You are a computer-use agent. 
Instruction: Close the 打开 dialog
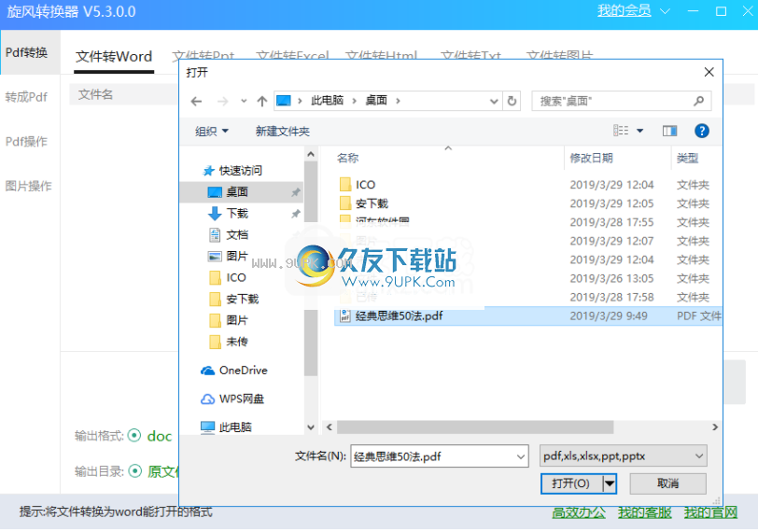[x=709, y=72]
